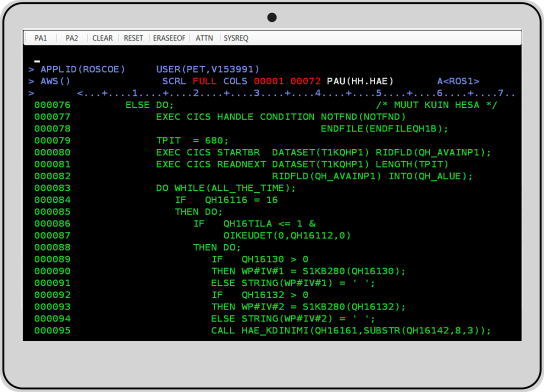
Task: Click CALL HAE_KDINIMI statement
Action: pyautogui.click(x=351, y=331)
